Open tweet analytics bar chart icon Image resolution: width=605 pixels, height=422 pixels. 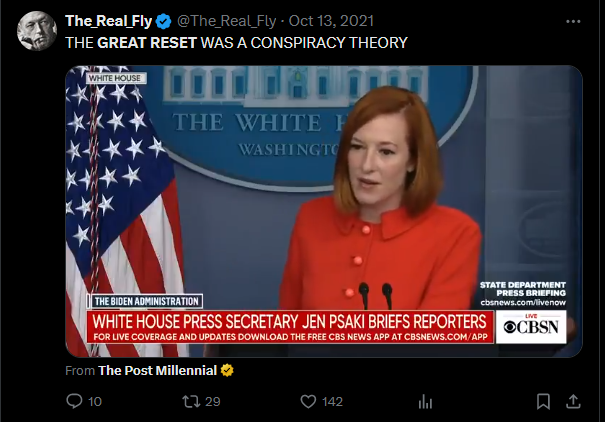[425, 402]
